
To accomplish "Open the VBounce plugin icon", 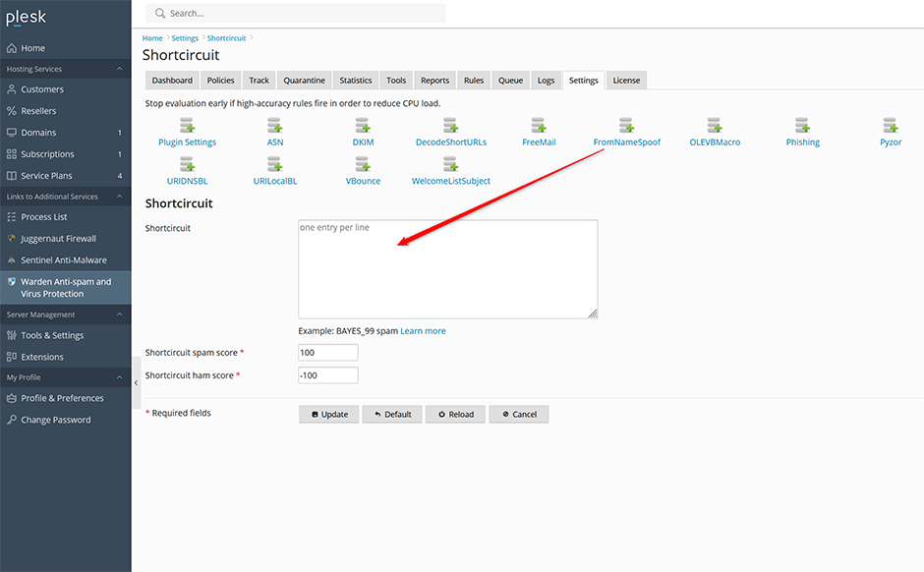I will (x=363, y=164).
